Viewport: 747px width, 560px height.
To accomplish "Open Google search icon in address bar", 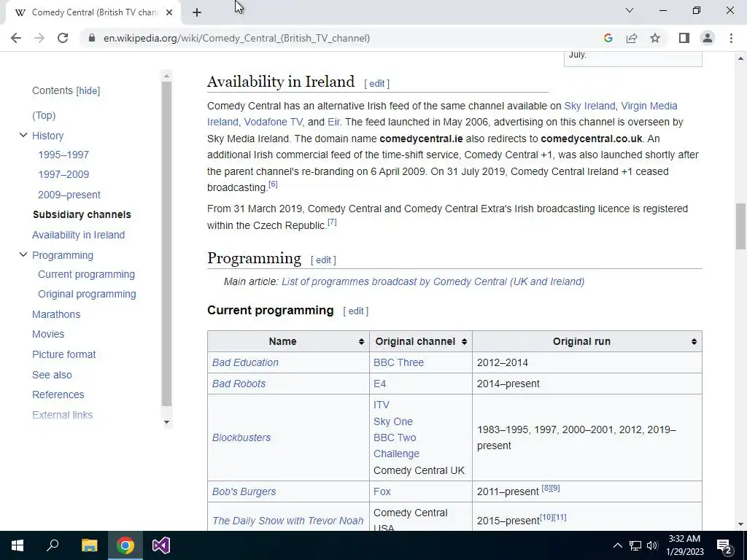I will pos(608,38).
